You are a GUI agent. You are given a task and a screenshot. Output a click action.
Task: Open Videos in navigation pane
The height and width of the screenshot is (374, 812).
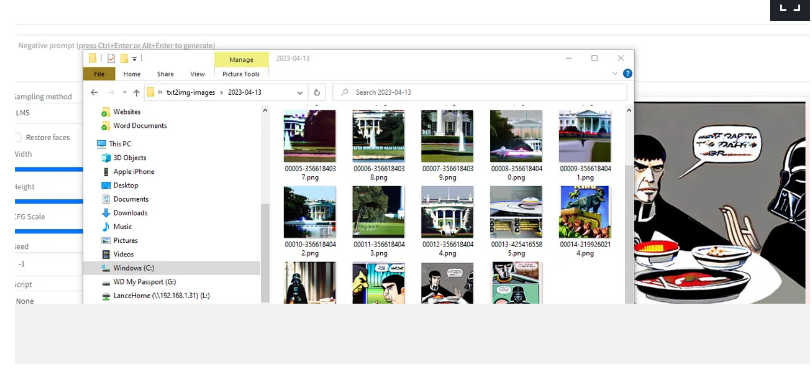point(123,254)
